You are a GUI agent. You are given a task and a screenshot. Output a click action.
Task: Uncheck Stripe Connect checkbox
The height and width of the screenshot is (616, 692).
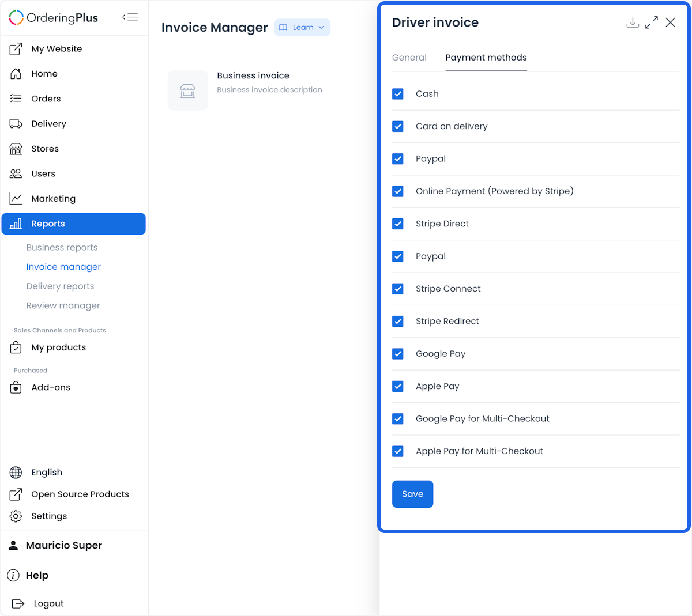click(x=398, y=289)
